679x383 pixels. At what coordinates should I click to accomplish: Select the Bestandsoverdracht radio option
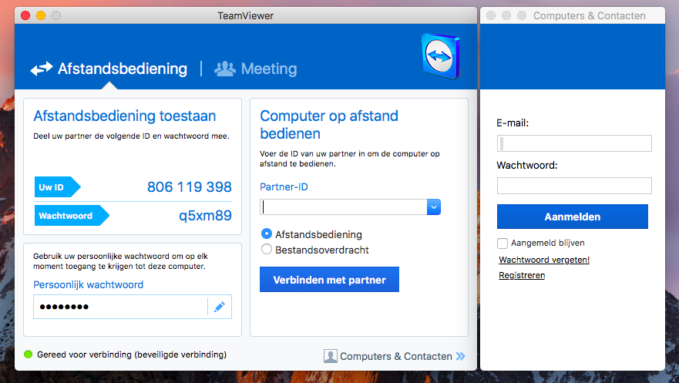tap(266, 250)
